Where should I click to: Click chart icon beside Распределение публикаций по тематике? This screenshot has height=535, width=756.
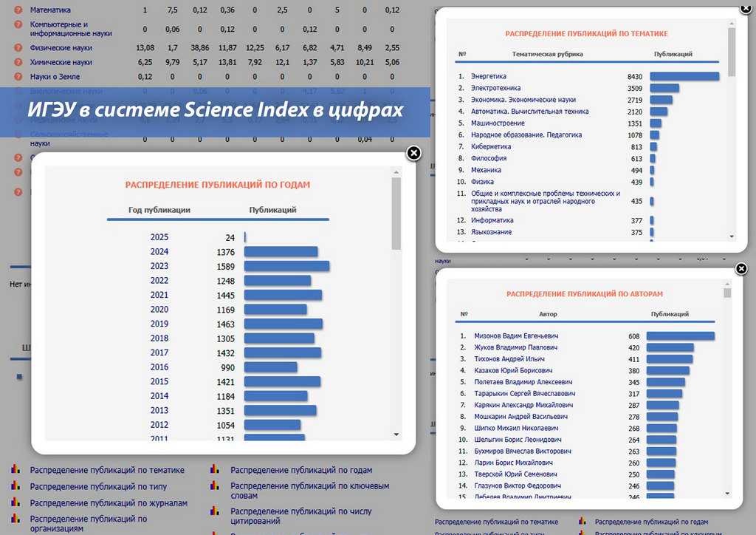pos(16,470)
